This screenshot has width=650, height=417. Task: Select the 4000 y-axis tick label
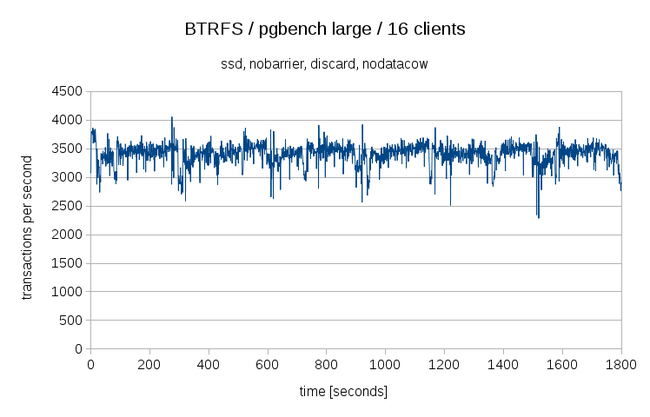[67, 120]
